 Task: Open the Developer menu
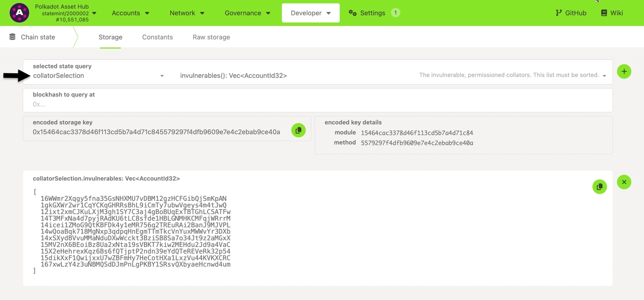(310, 13)
